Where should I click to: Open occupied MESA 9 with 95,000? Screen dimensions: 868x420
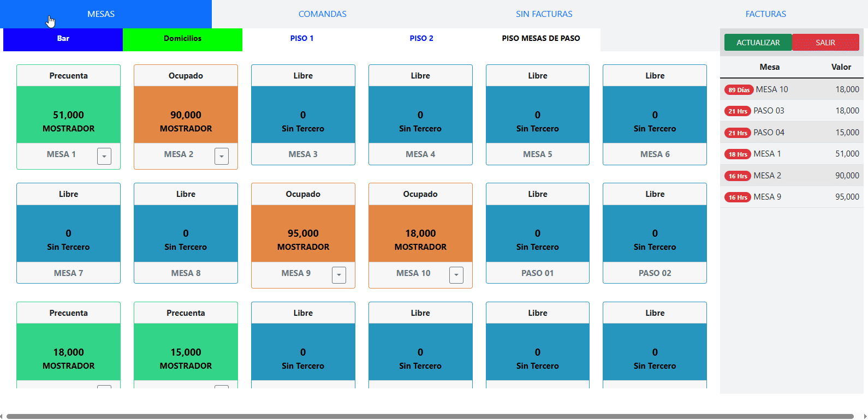303,233
